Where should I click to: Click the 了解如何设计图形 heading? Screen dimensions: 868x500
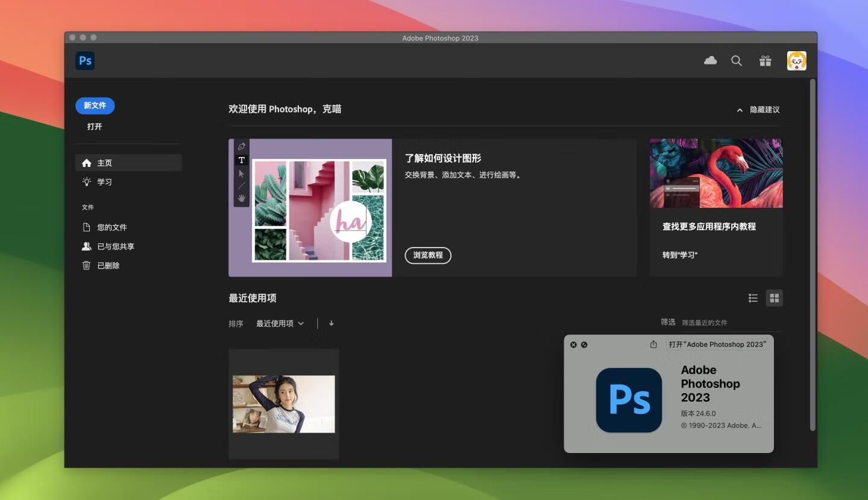point(443,158)
